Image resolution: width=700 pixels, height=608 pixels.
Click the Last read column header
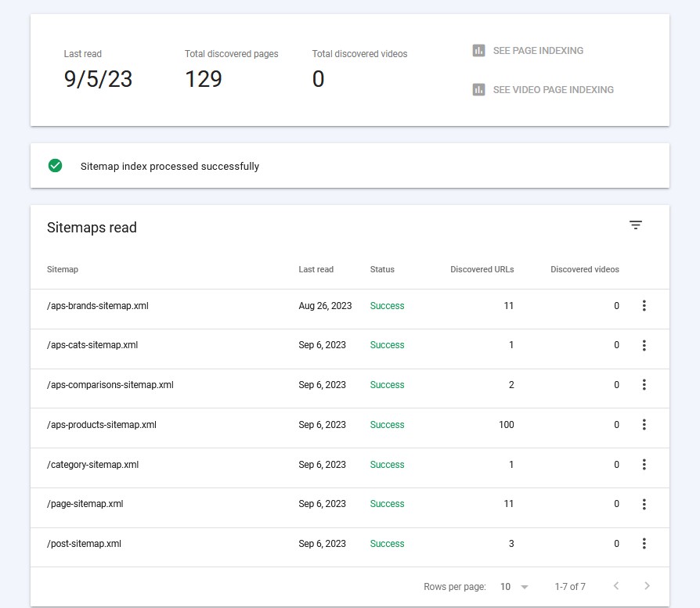click(x=316, y=269)
